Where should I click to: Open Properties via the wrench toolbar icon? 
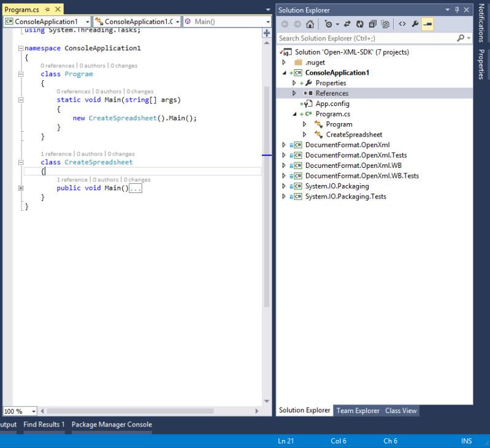(x=415, y=24)
